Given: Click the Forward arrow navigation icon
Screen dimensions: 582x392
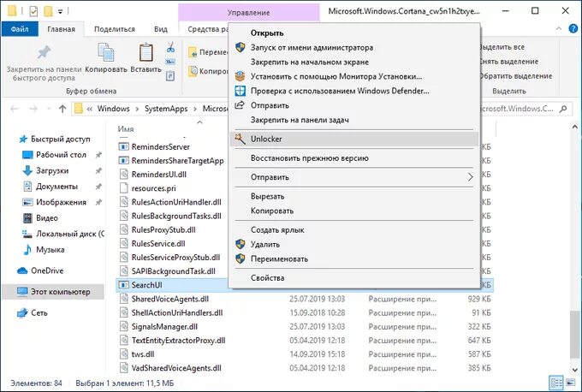Looking at the screenshot, I should 33,109.
